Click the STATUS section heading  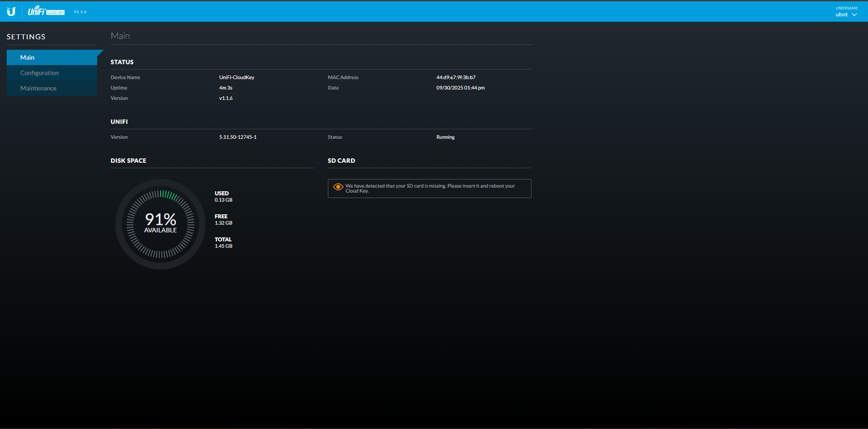point(122,62)
